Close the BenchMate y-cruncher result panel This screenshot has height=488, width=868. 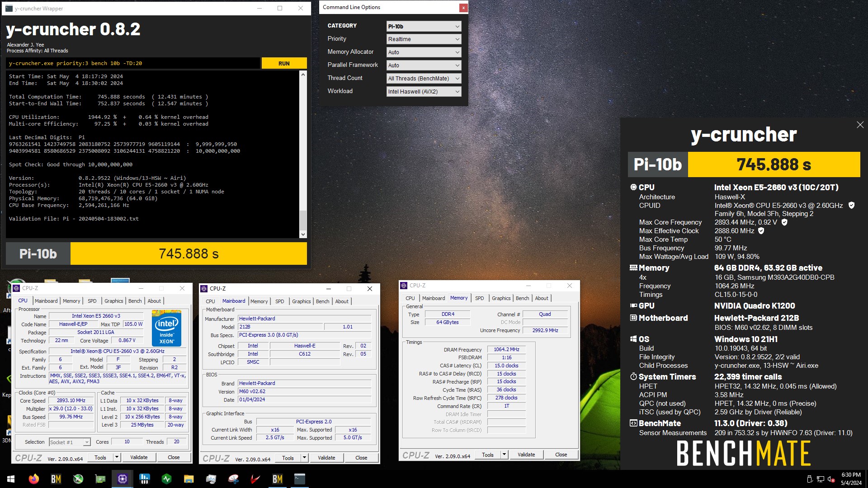coord(860,125)
